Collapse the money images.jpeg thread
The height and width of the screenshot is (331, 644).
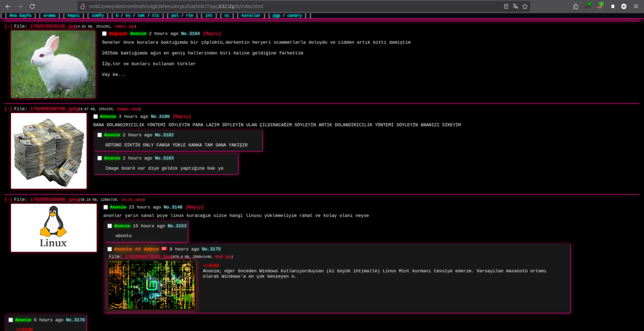tap(8, 109)
